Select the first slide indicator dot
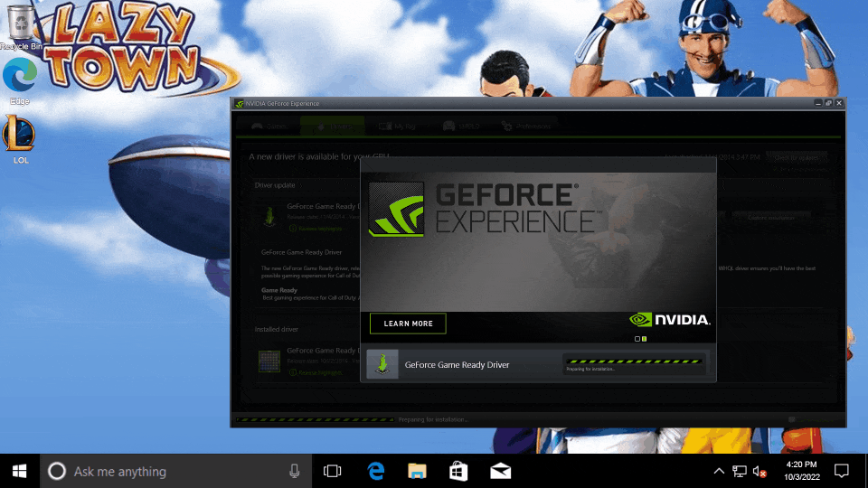Screen dimensions: 868x488 click(x=637, y=339)
